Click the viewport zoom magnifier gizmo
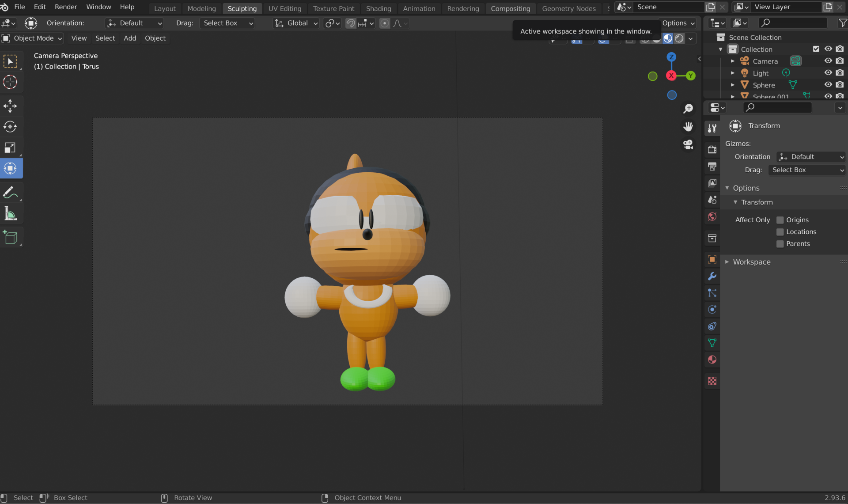848x504 pixels. tap(688, 109)
